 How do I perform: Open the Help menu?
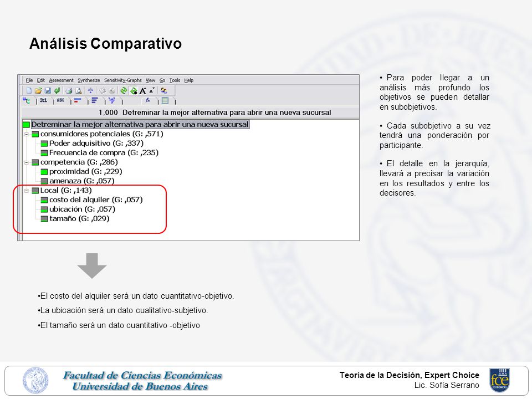tap(189, 80)
